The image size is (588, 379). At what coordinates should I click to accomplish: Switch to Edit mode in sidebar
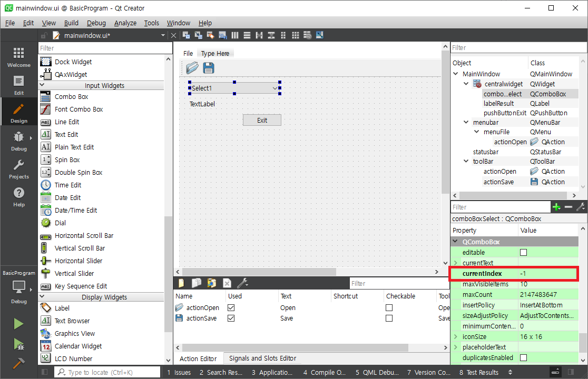coord(19,85)
